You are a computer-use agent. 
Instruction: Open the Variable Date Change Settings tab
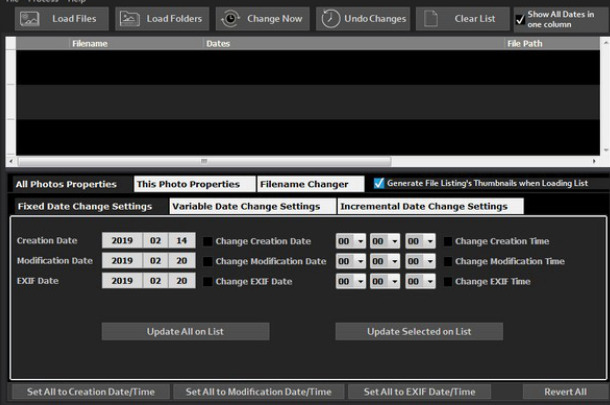[246, 206]
